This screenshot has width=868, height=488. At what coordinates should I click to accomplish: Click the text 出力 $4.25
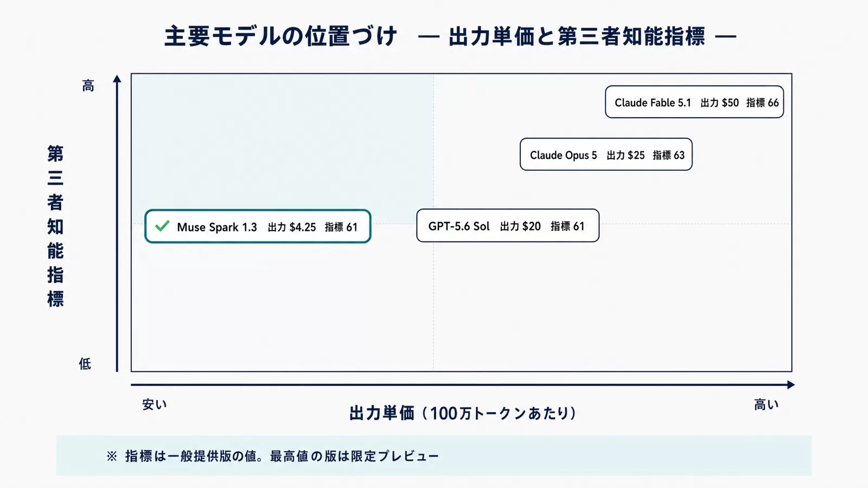[292, 227]
